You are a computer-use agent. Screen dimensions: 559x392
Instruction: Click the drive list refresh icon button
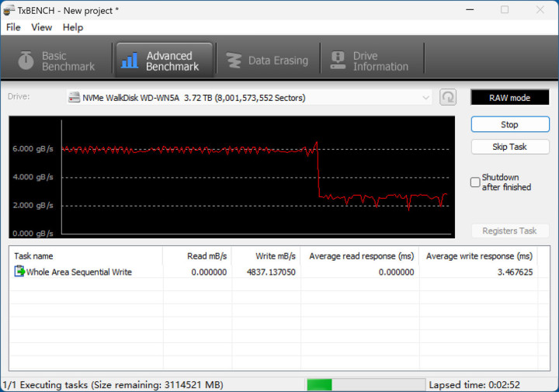[448, 97]
